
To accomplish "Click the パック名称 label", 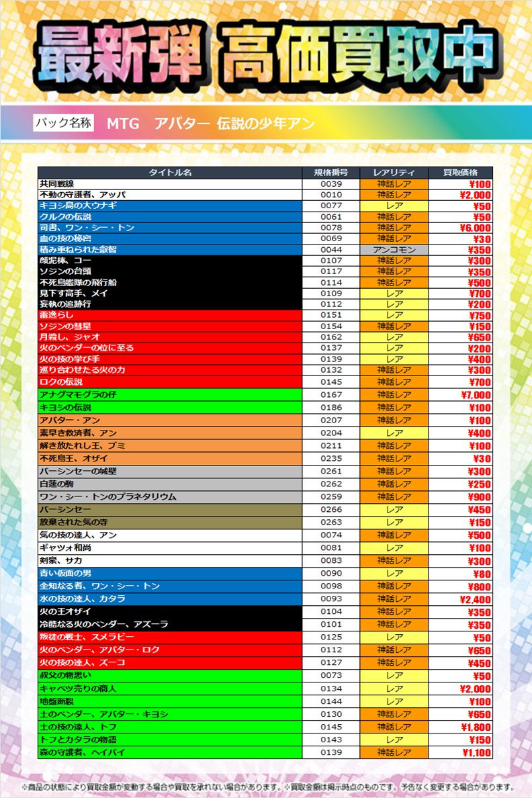I will pos(64,123).
